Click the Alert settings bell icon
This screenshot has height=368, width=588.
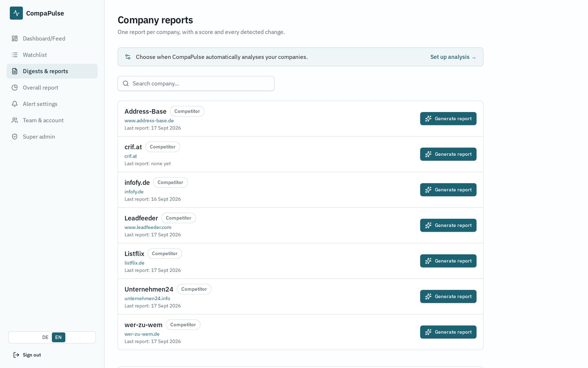[x=15, y=104]
